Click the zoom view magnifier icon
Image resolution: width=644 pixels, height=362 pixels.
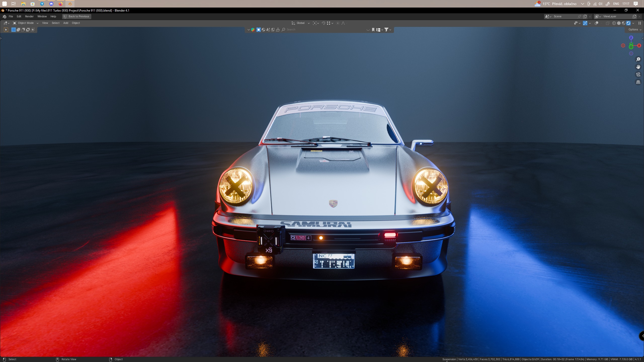[x=638, y=59]
